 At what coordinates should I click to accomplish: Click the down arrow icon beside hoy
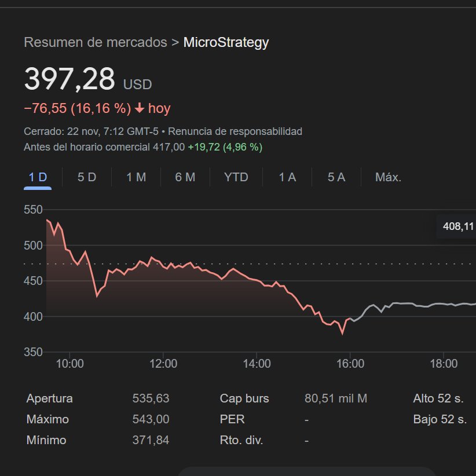click(140, 108)
